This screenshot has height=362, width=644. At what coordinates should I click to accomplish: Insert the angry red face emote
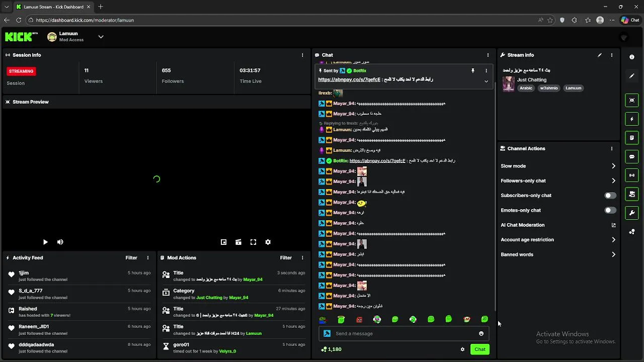click(x=359, y=319)
